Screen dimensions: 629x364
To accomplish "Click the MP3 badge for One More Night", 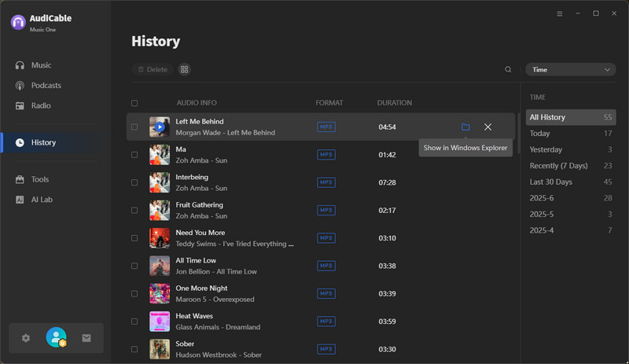I will (x=326, y=293).
